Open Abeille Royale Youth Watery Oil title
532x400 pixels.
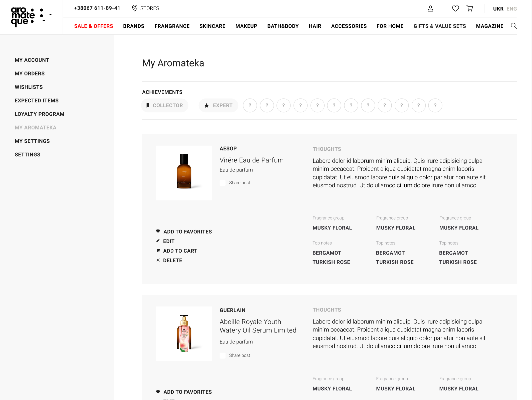[258, 326]
